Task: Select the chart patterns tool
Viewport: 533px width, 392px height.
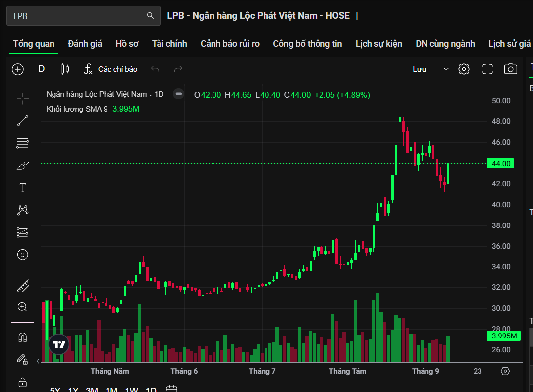Action: [23, 210]
